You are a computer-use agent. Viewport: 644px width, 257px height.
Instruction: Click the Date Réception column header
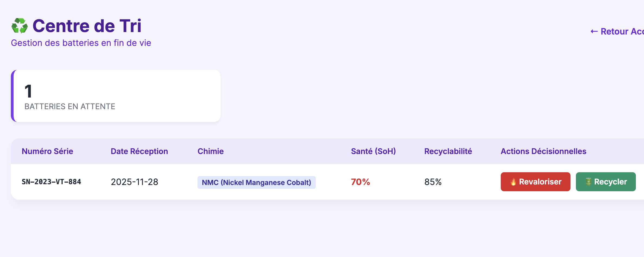click(139, 151)
